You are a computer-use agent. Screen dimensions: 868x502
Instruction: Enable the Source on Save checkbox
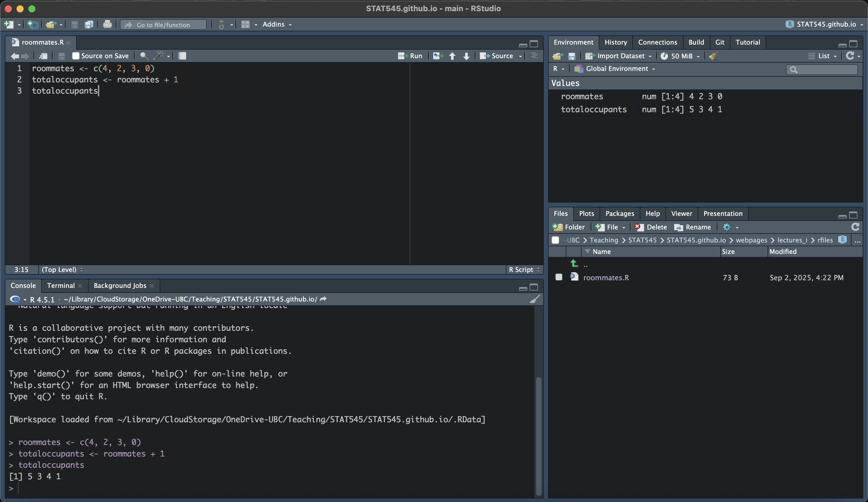point(76,56)
